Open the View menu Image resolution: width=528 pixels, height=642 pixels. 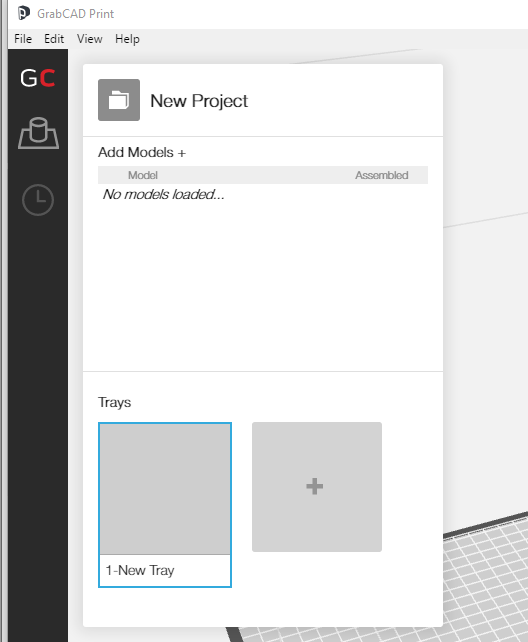[x=90, y=39]
